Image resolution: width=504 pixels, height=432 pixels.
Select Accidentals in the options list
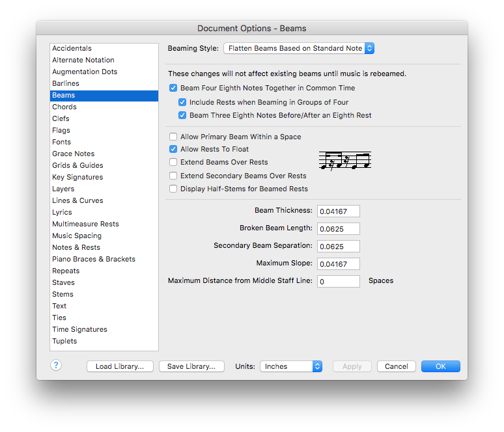(104, 48)
